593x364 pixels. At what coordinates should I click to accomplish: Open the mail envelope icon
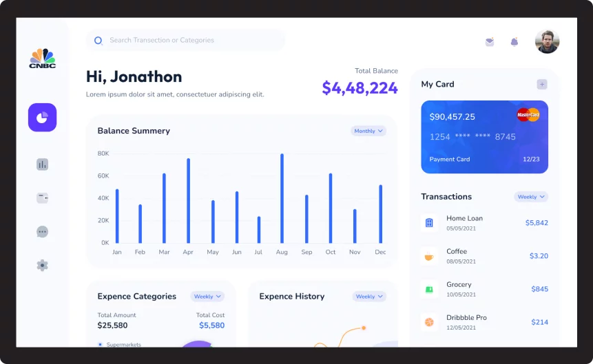(x=489, y=42)
